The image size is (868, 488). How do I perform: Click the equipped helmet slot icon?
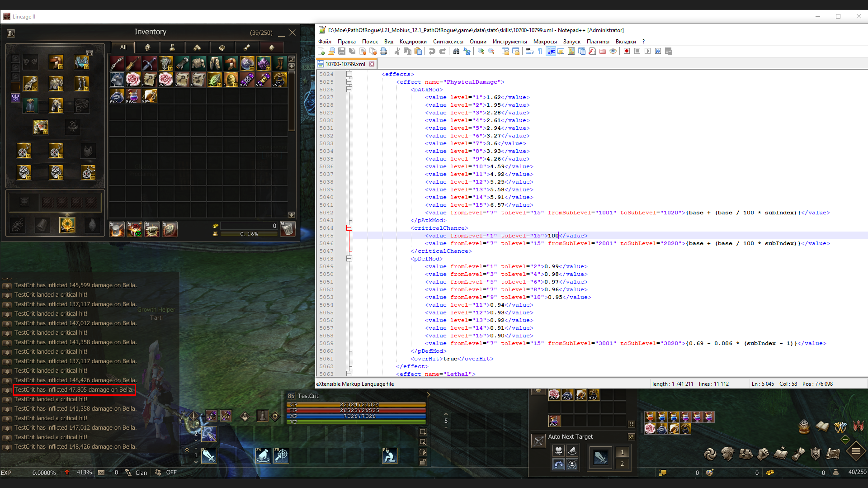tap(56, 62)
